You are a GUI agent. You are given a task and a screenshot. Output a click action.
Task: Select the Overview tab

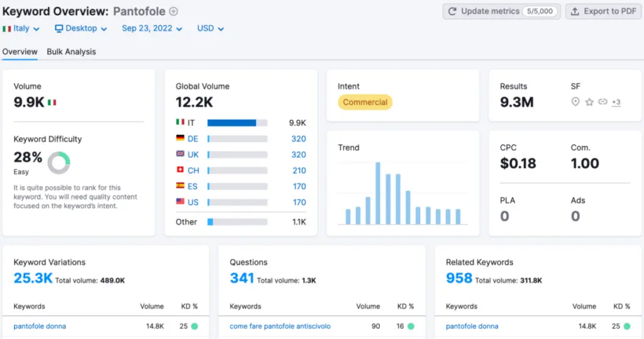(x=19, y=52)
